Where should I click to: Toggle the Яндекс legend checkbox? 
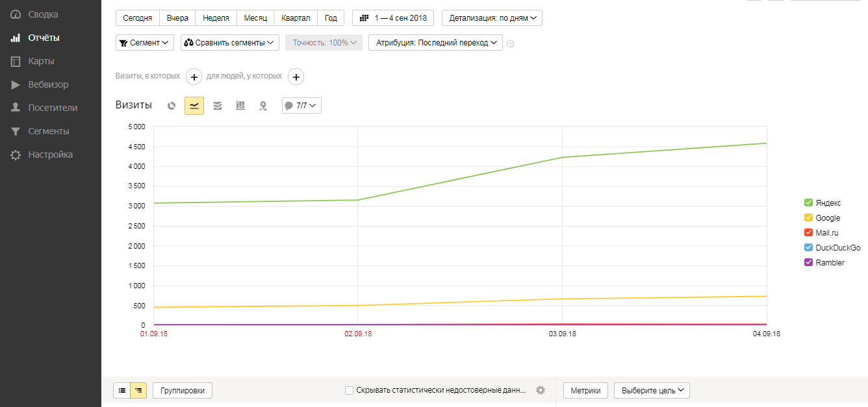(808, 203)
